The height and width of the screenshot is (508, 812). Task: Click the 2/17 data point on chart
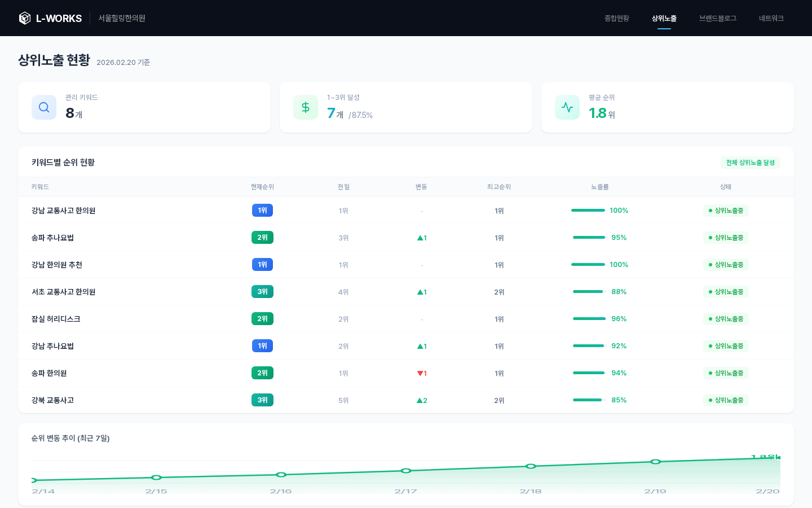[x=406, y=470]
